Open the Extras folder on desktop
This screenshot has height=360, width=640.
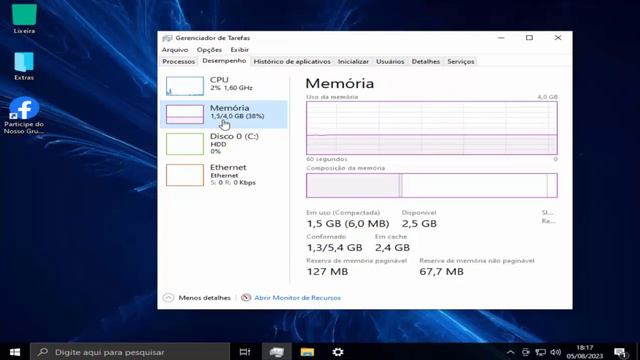click(24, 66)
